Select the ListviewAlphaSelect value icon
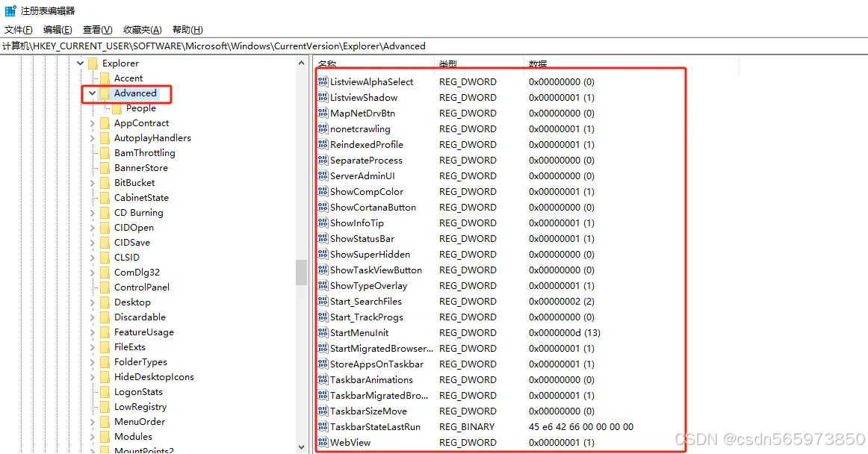868x454 pixels. pyautogui.click(x=323, y=82)
